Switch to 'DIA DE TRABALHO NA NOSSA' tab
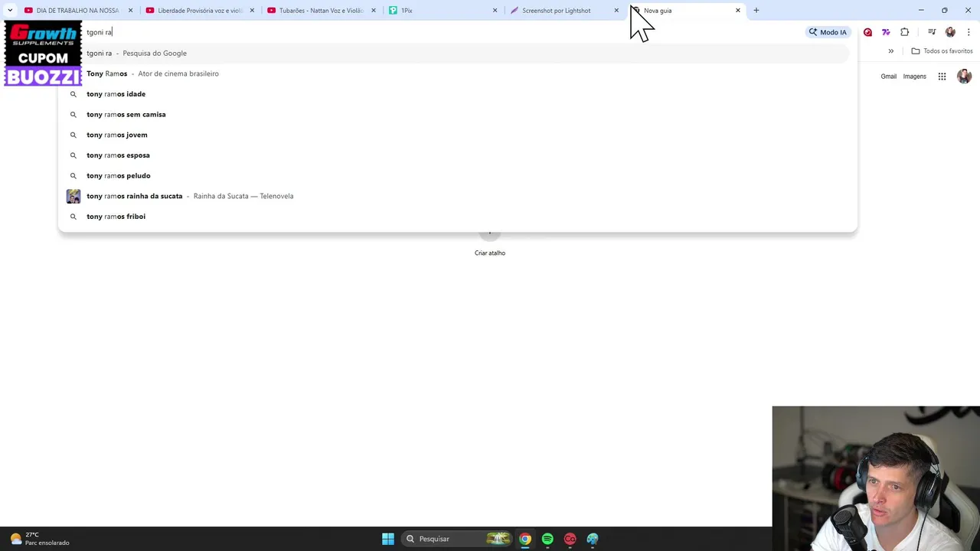The width and height of the screenshot is (980, 551). pos(77,11)
